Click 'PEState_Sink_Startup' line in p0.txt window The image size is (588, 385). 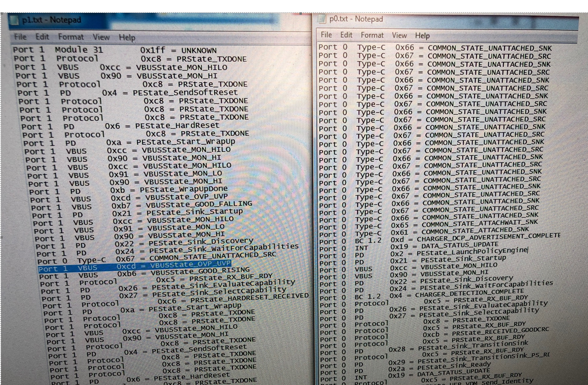click(x=412, y=259)
